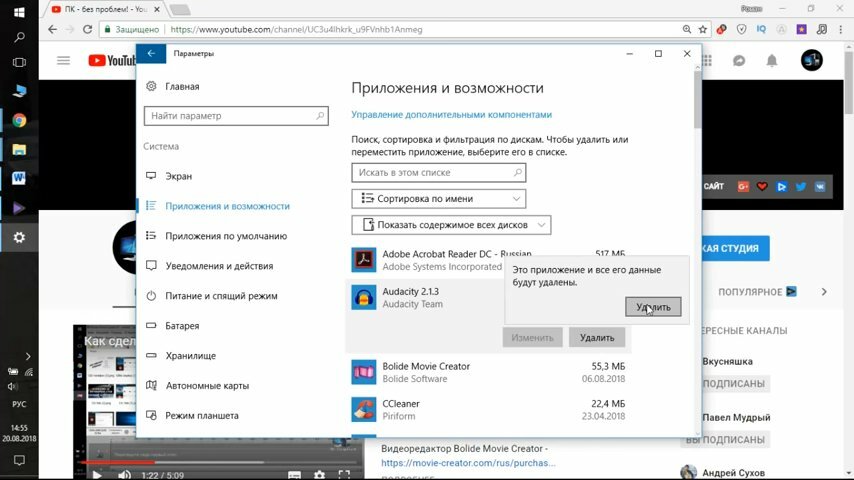The width and height of the screenshot is (854, 480).
Task: Open Chrome from the taskbar
Action: (x=19, y=120)
